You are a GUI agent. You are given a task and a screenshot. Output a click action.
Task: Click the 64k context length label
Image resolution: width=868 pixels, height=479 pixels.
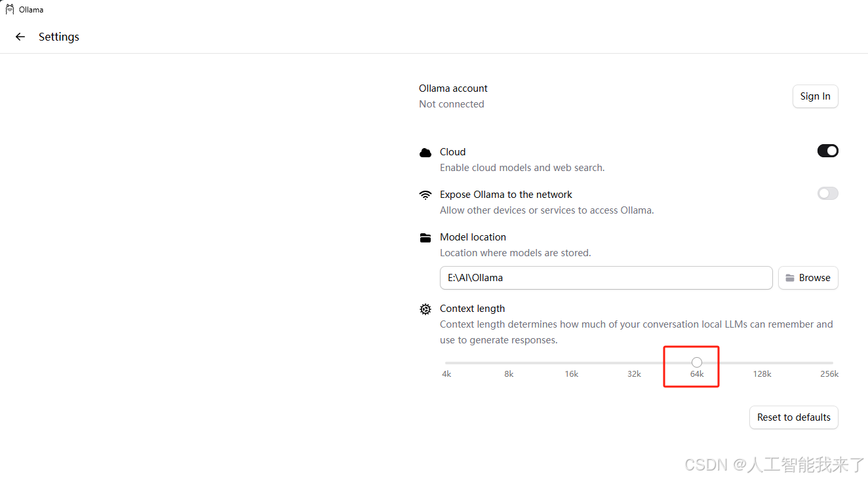coord(697,374)
